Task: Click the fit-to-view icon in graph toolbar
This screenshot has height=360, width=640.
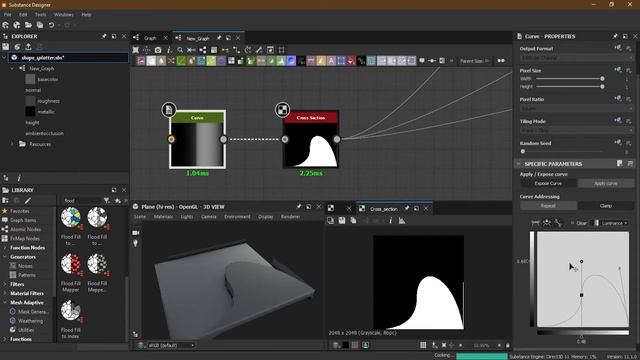Action: point(136,50)
